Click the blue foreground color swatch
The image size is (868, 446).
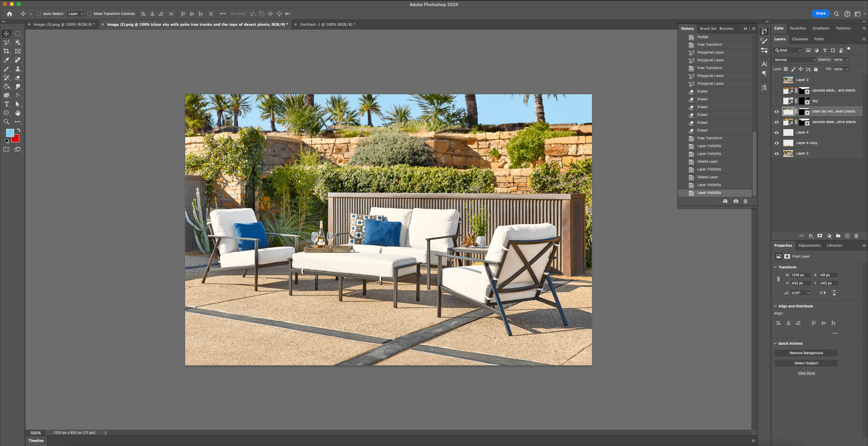tap(10, 133)
